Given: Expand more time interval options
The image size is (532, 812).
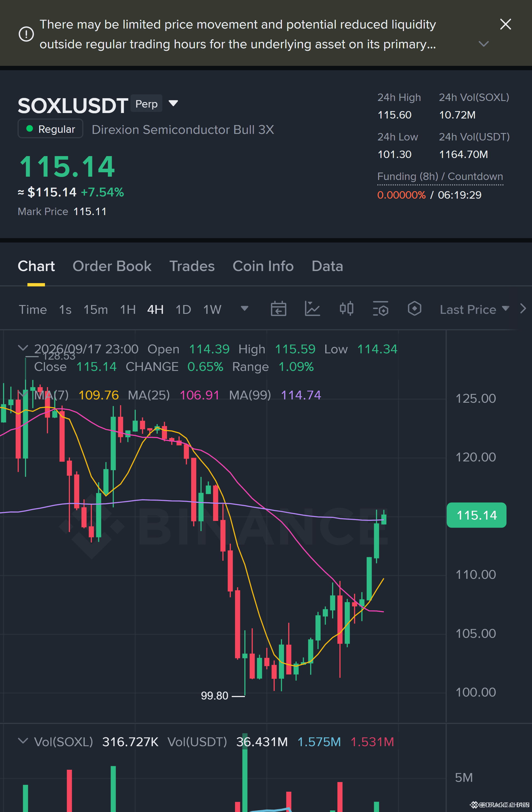Looking at the screenshot, I should 244,309.
